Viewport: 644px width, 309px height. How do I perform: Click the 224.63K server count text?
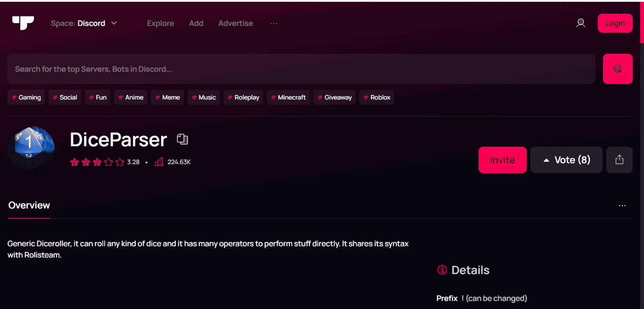[179, 162]
